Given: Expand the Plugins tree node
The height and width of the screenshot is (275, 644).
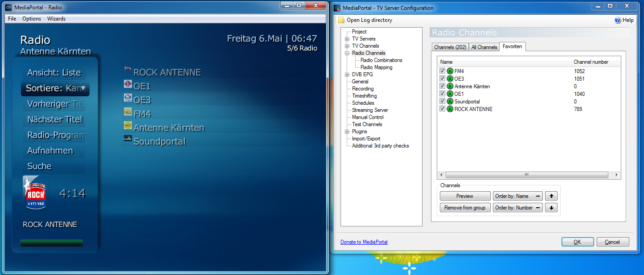Looking at the screenshot, I should [347, 131].
